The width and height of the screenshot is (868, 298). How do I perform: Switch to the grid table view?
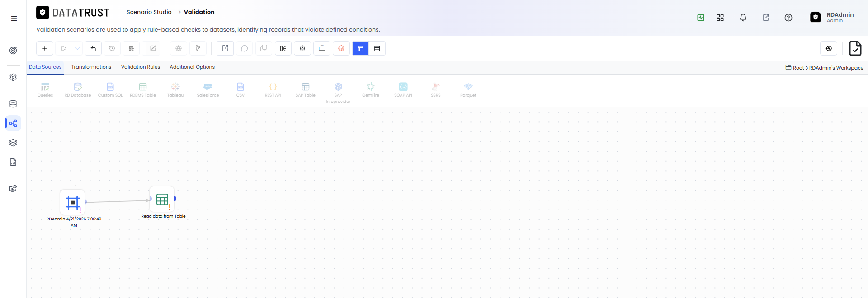point(377,48)
